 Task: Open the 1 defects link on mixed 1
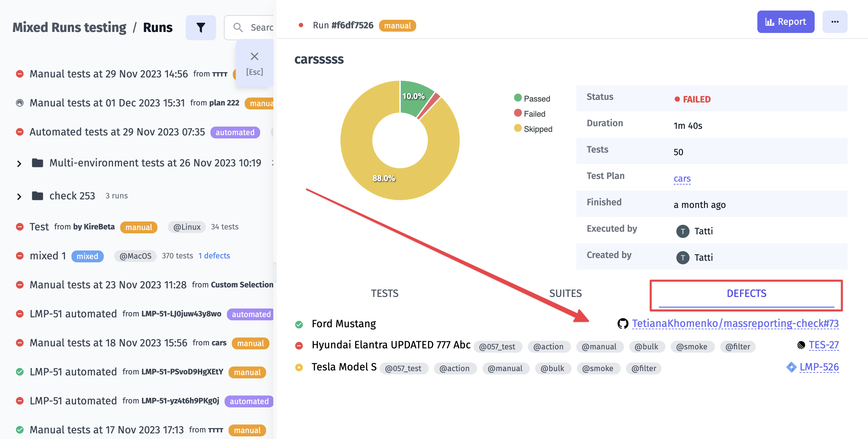pos(214,255)
